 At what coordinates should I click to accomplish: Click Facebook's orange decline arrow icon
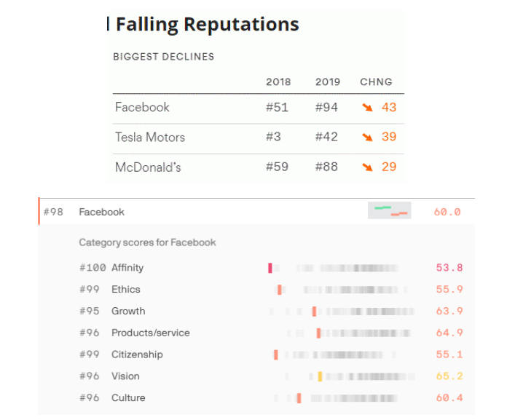(368, 108)
